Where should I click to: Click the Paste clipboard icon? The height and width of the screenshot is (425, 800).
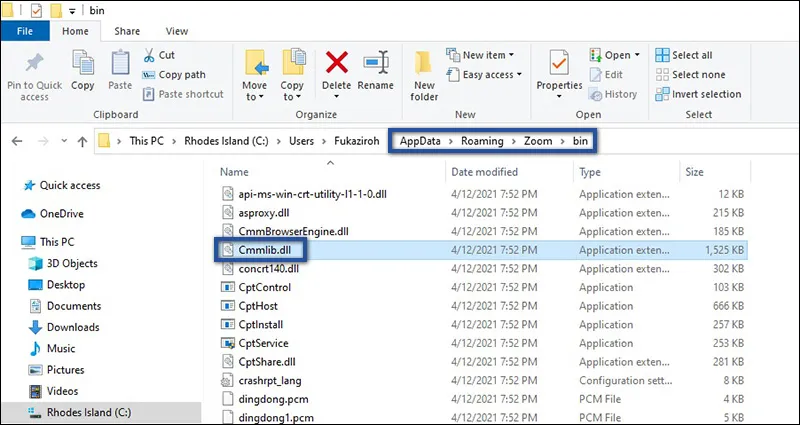(x=120, y=63)
